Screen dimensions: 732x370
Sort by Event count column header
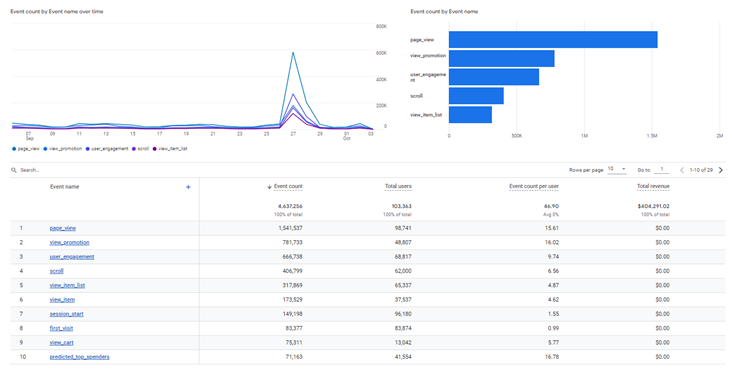click(288, 187)
